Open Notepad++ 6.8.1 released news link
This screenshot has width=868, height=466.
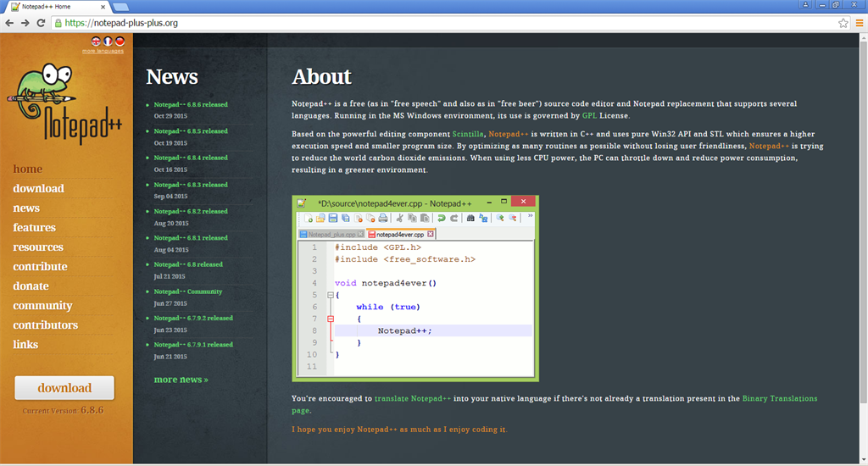191,237
